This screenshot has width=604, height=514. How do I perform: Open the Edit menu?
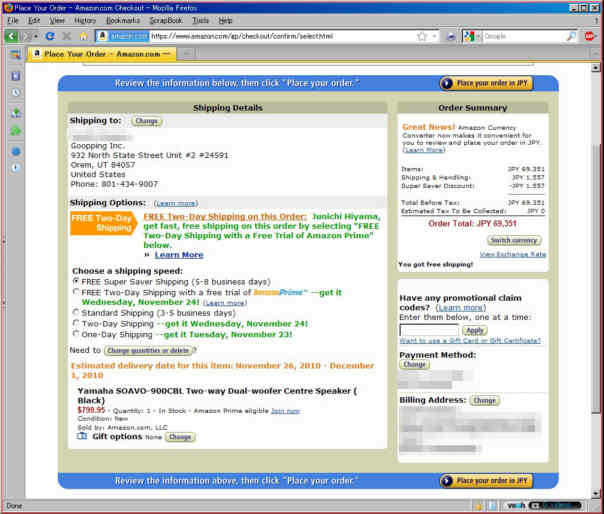point(34,20)
